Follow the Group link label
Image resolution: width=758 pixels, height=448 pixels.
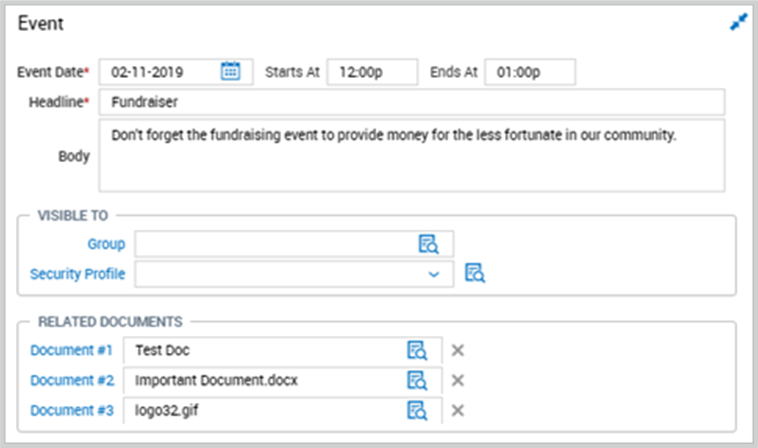pyautogui.click(x=106, y=244)
